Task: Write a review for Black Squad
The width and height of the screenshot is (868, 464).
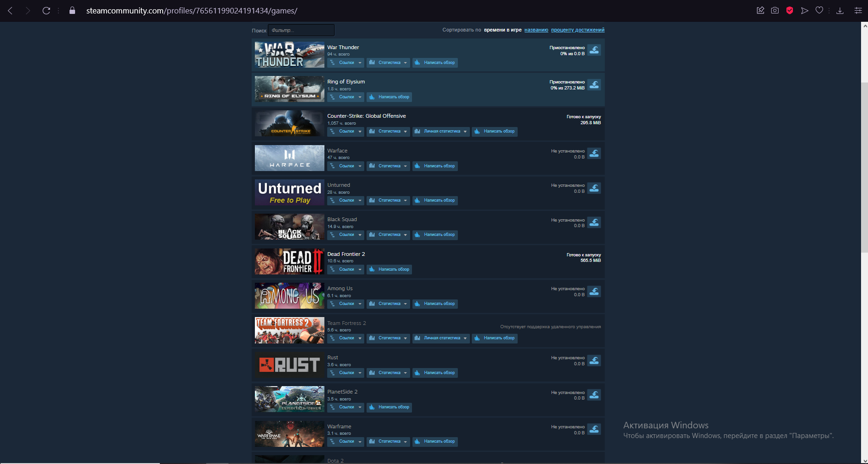Action: (435, 235)
